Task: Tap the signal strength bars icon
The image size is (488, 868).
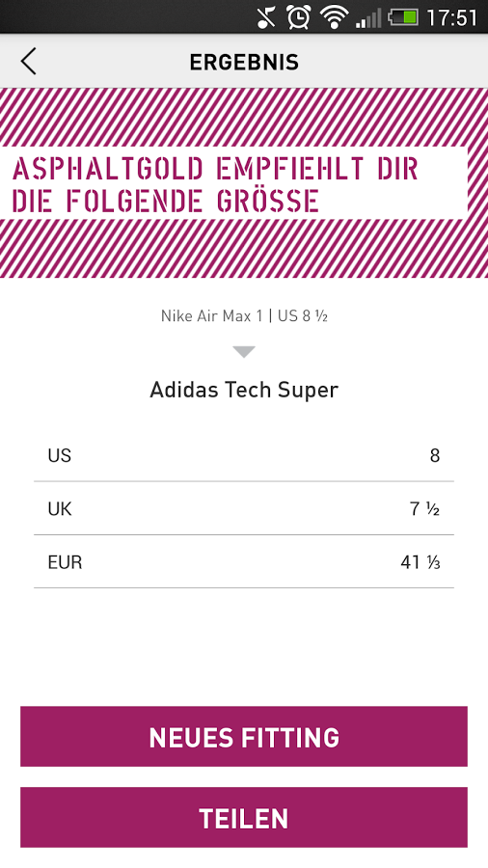Action: coord(368,17)
